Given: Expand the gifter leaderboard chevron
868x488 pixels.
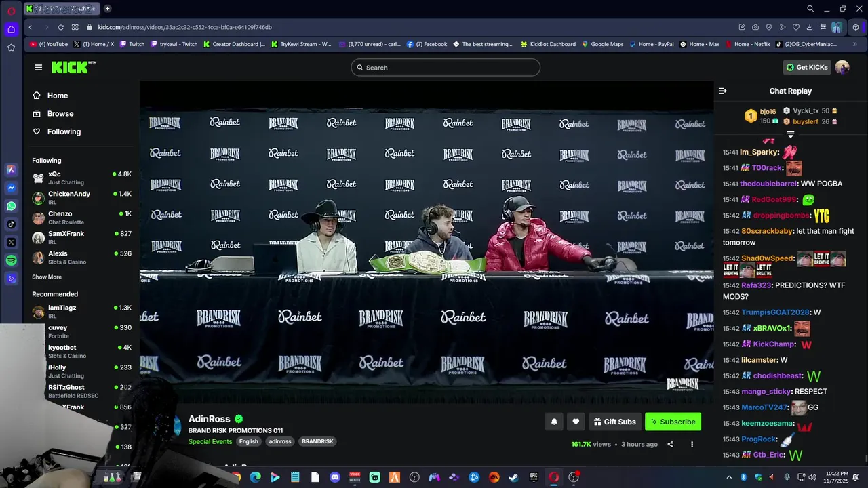Looking at the screenshot, I should 790,135.
